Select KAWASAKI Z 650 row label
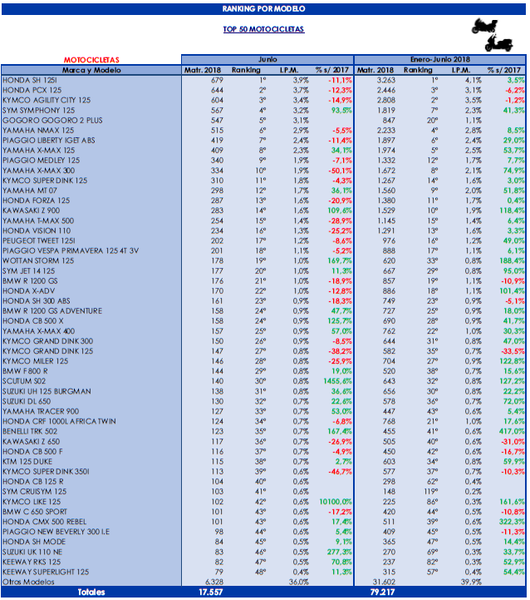 coord(31,441)
